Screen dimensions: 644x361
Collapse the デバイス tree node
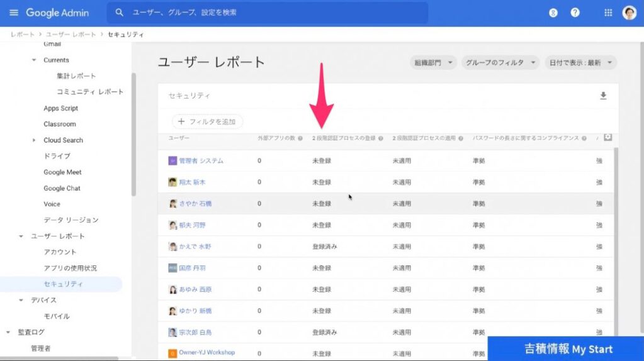[21, 300]
